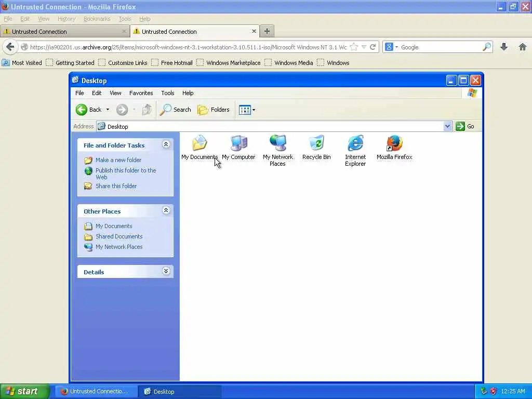532x399 pixels.
Task: Open Explorer File menu
Action: [x=79, y=93]
